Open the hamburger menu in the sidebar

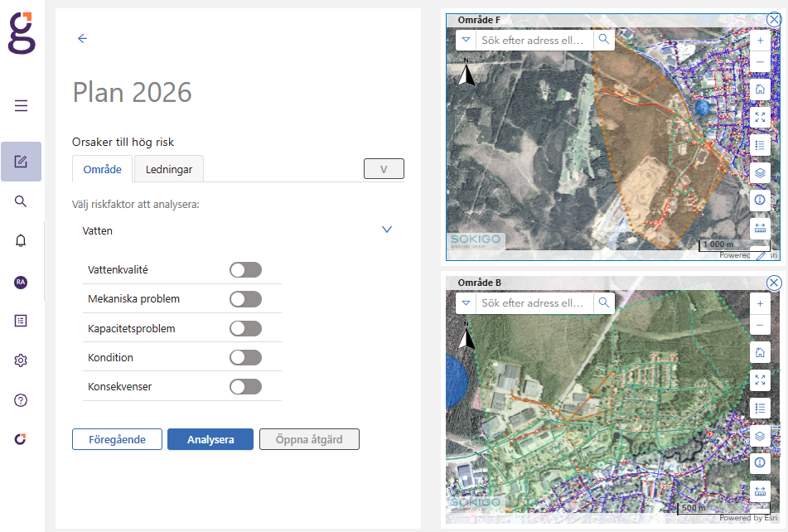(x=22, y=105)
